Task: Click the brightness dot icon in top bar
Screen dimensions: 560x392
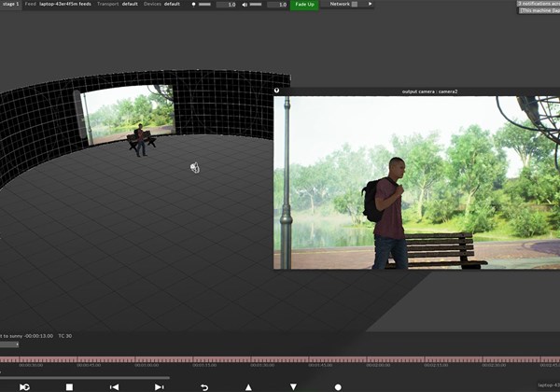Action: click(x=194, y=4)
